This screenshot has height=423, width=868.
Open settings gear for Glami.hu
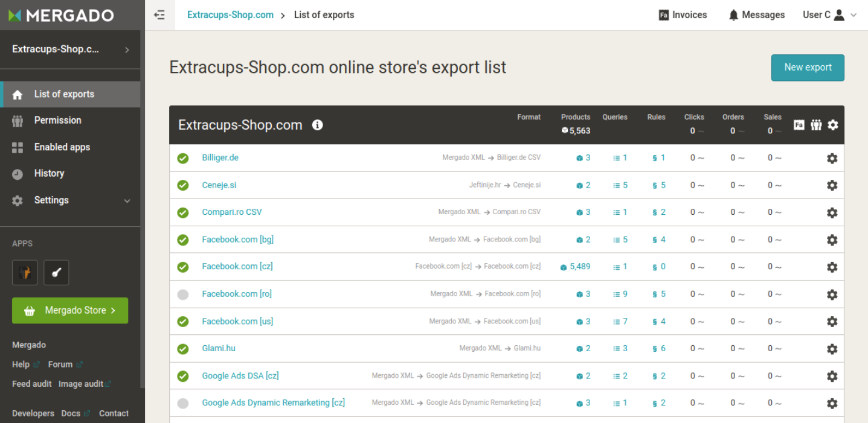[832, 349]
